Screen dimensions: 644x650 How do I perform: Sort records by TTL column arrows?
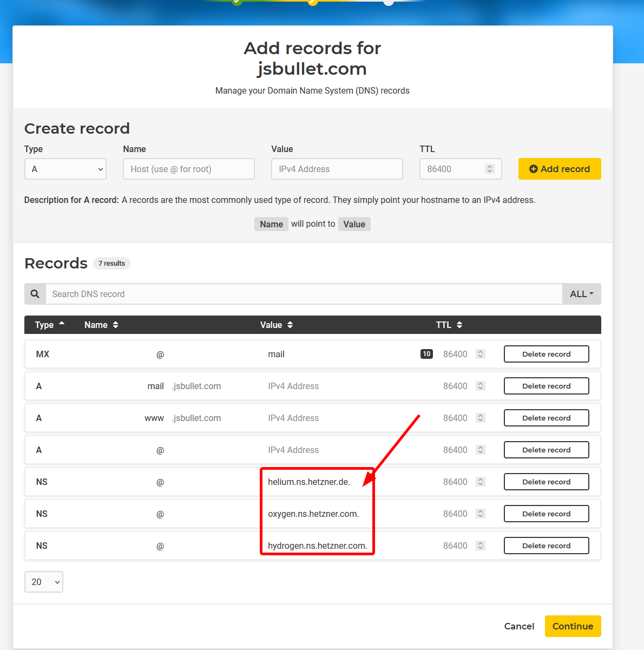459,325
